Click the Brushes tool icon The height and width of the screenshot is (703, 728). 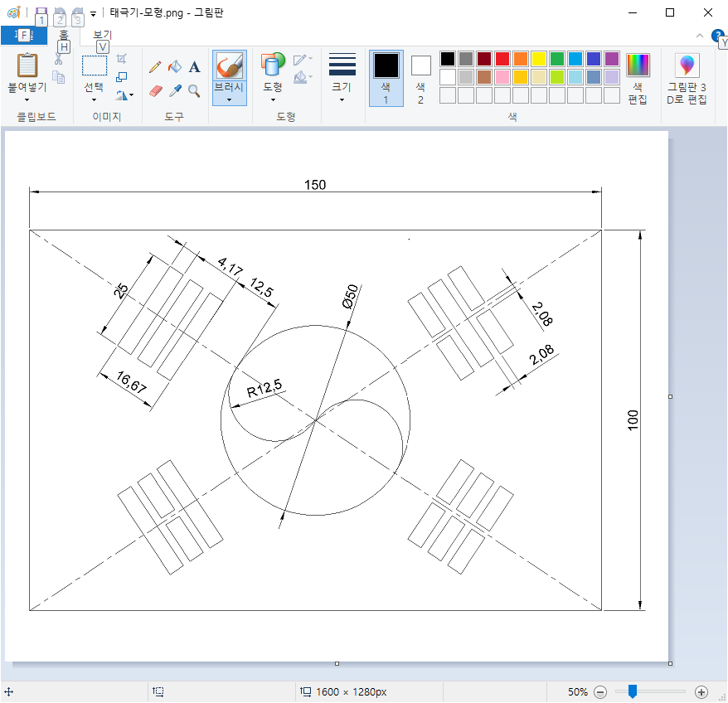tap(230, 65)
